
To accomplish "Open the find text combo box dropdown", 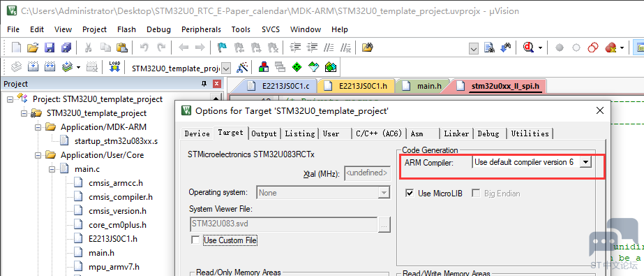I will [x=474, y=48].
